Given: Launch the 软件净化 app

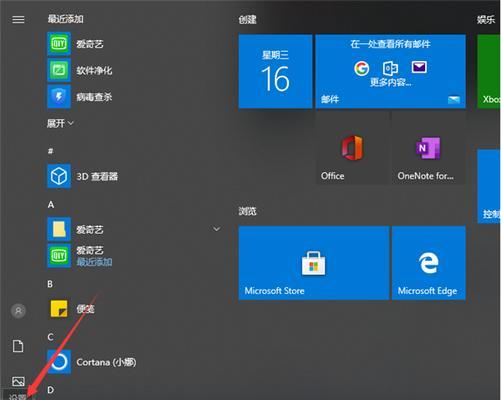Looking at the screenshot, I should click(x=133, y=70).
